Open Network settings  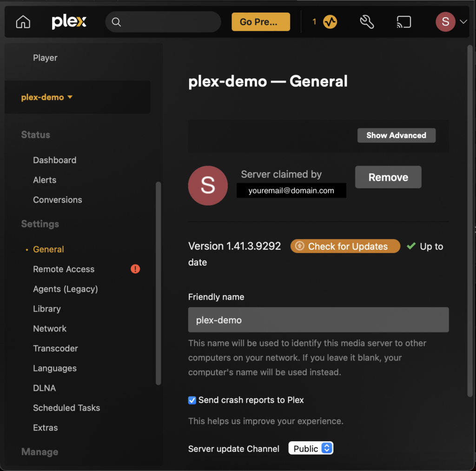click(50, 329)
